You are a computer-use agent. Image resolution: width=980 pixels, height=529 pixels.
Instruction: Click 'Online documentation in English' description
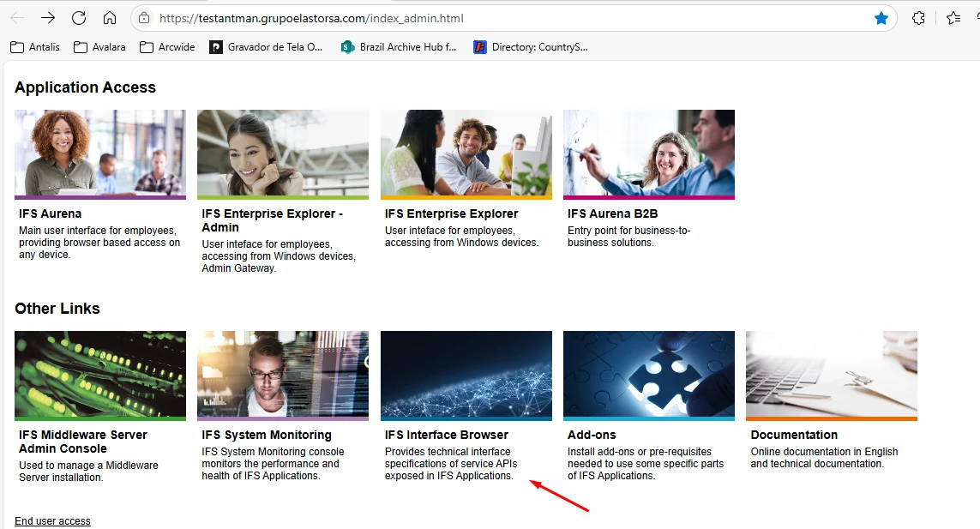tap(824, 458)
